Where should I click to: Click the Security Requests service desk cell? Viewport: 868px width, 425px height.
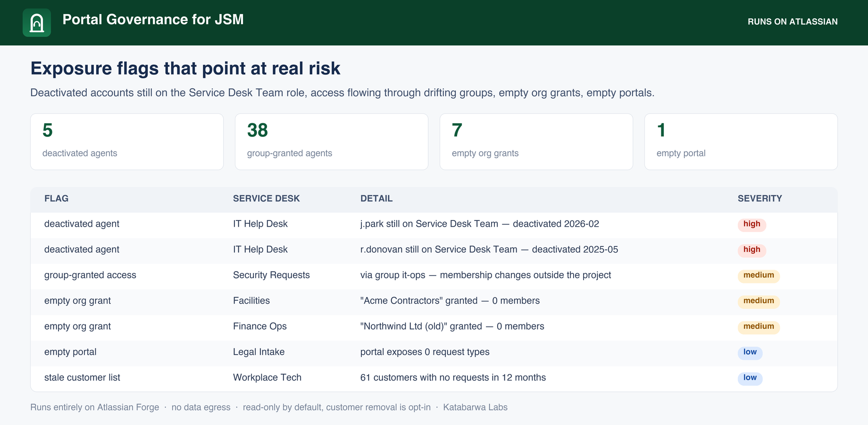pyautogui.click(x=271, y=275)
